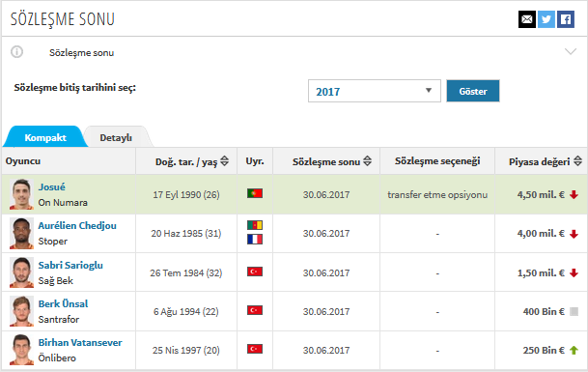Image resolution: width=588 pixels, height=372 pixels.
Task: Click Josué's red value-down arrow
Action: pyautogui.click(x=574, y=194)
